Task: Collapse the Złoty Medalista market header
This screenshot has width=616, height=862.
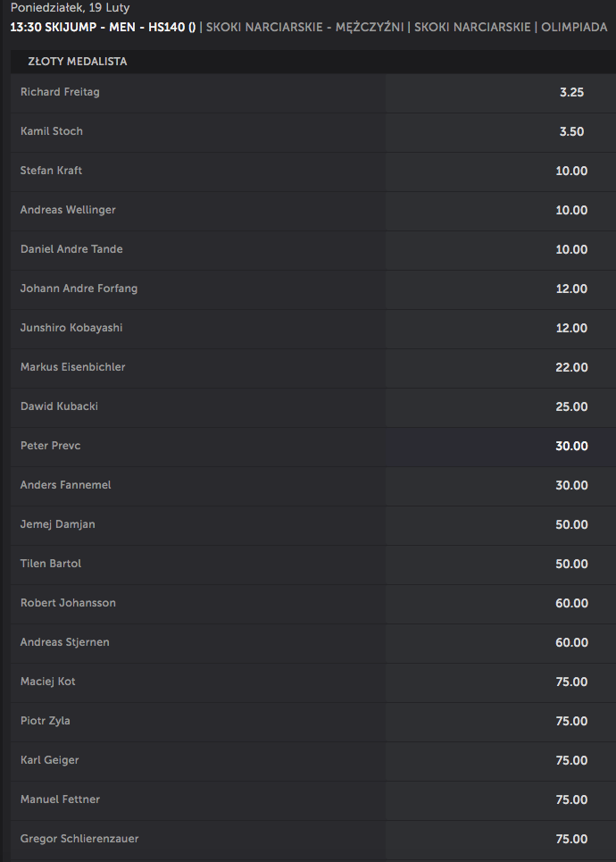Action: click(313, 62)
